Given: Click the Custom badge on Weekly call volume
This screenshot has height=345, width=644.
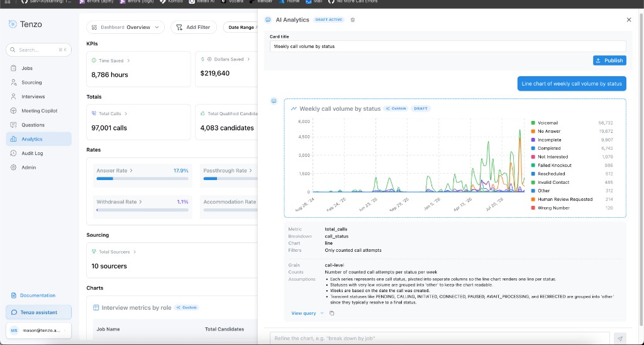Looking at the screenshot, I should pos(396,108).
